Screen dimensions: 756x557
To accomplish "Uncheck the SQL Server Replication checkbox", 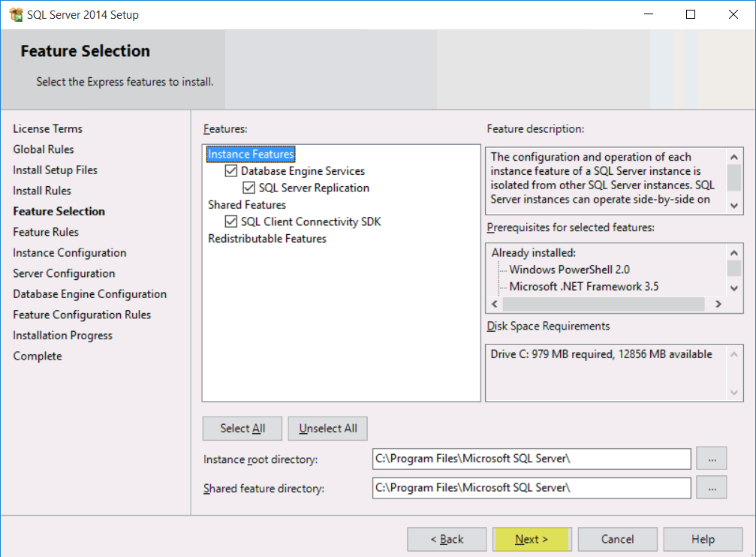I will (x=248, y=188).
